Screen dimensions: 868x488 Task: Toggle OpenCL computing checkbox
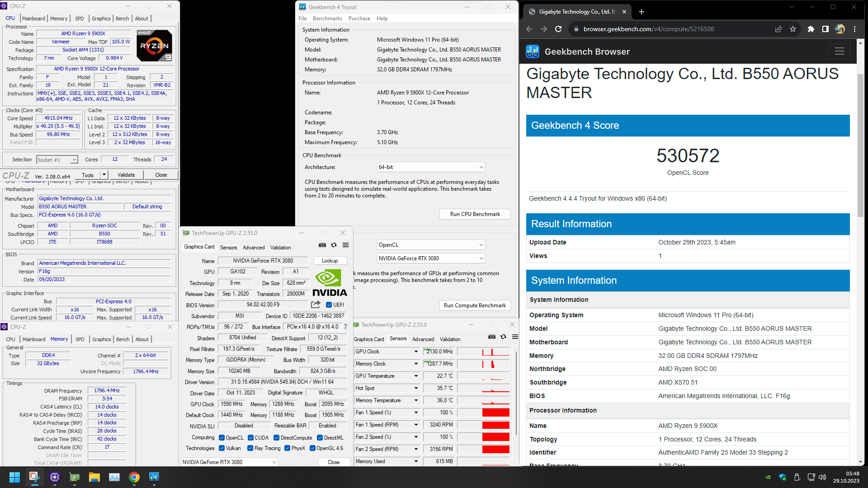coord(222,438)
